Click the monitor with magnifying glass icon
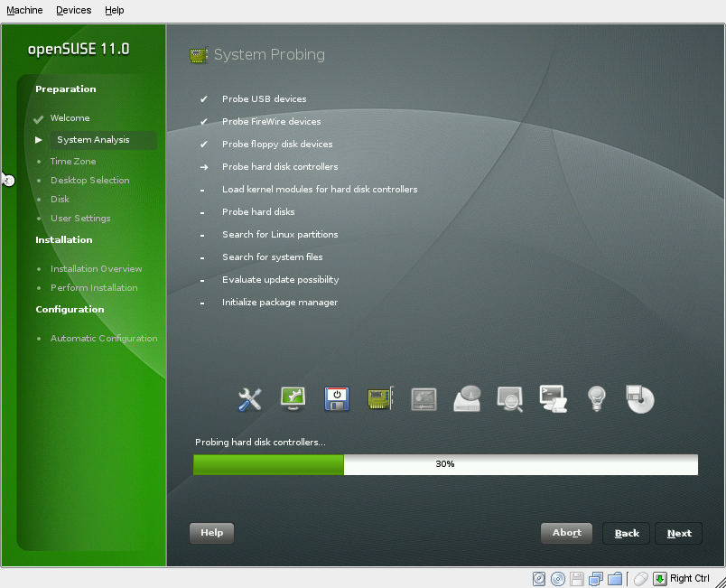The width and height of the screenshot is (726, 588). click(510, 399)
